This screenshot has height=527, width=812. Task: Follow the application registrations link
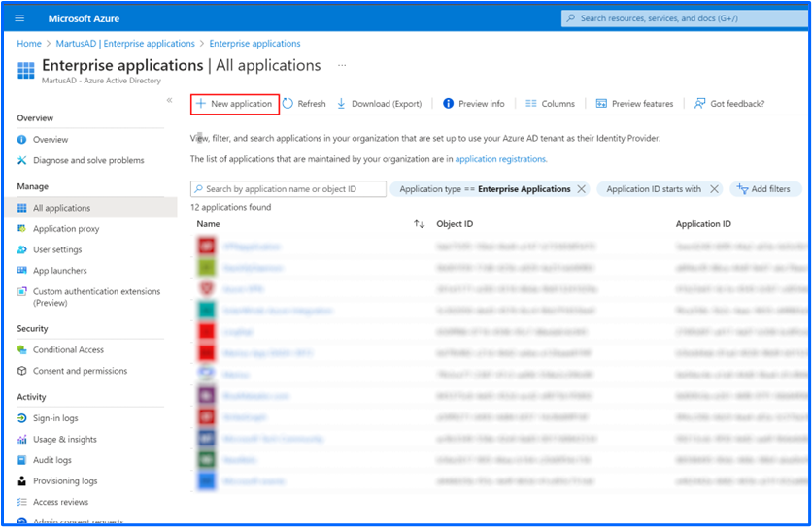click(x=501, y=159)
